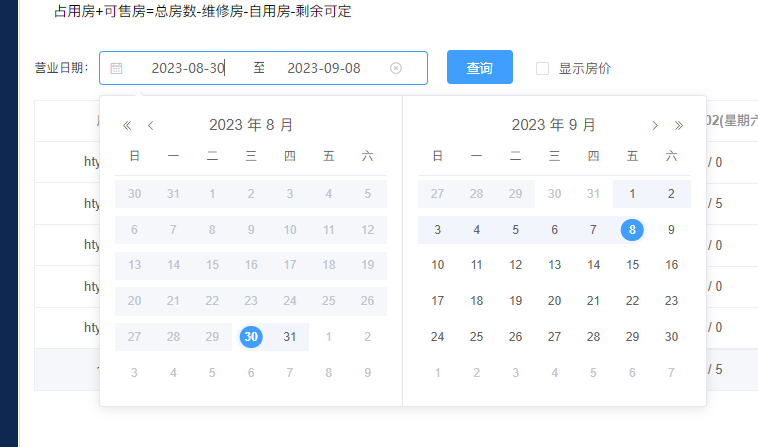Image resolution: width=758 pixels, height=447 pixels.
Task: Enable the 显示房价 checkbox
Action: (x=543, y=68)
